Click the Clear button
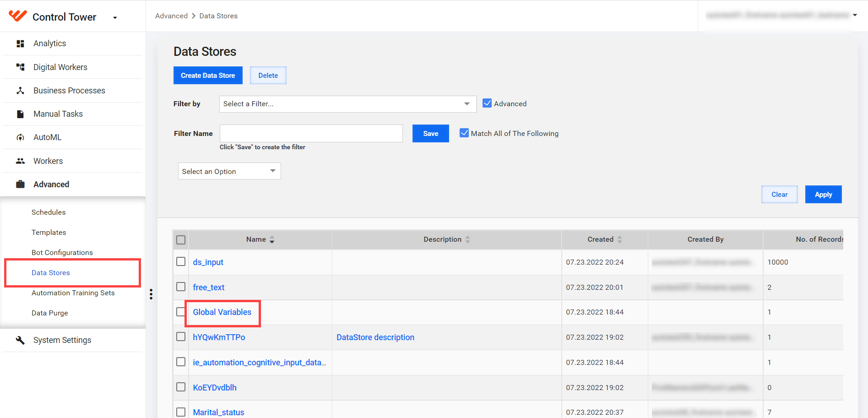 [780, 195]
